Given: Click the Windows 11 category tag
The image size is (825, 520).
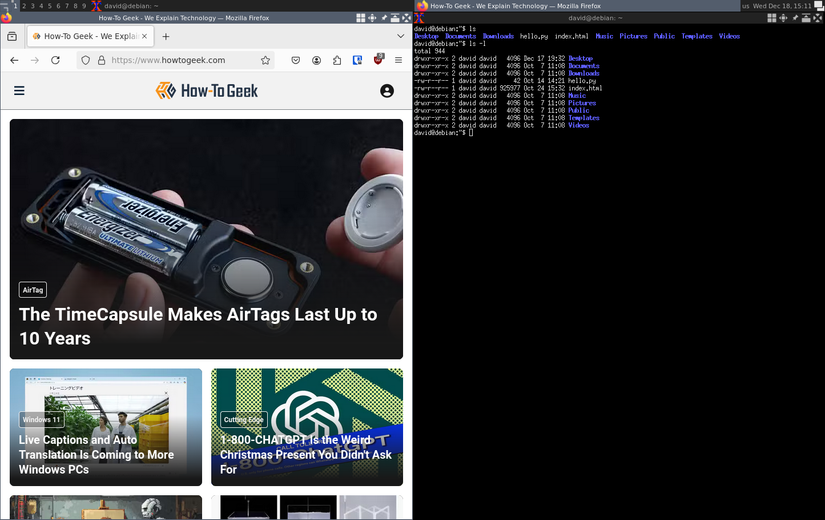Looking at the screenshot, I should pyautogui.click(x=42, y=419).
